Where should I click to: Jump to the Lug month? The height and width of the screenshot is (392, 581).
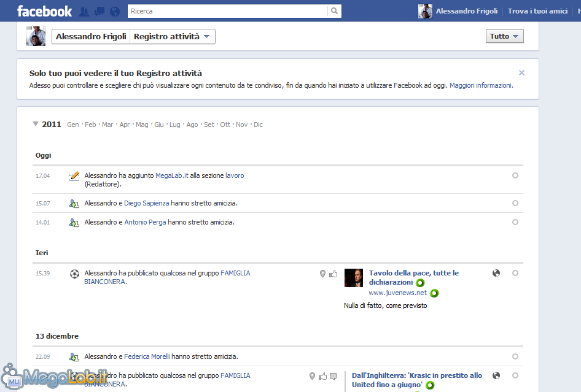coord(175,125)
